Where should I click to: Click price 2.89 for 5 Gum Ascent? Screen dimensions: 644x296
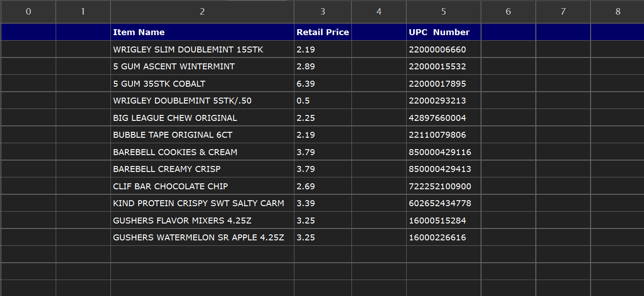pyautogui.click(x=323, y=67)
